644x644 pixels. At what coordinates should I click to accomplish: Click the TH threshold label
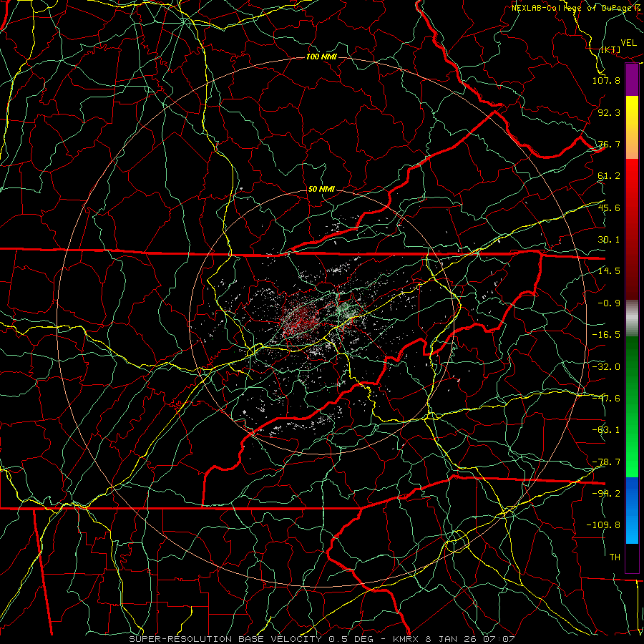point(615,557)
